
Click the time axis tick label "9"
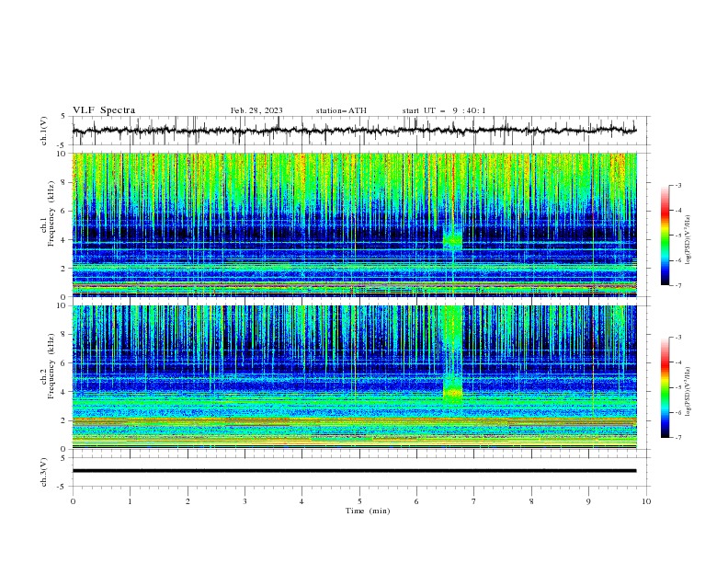point(588,501)
